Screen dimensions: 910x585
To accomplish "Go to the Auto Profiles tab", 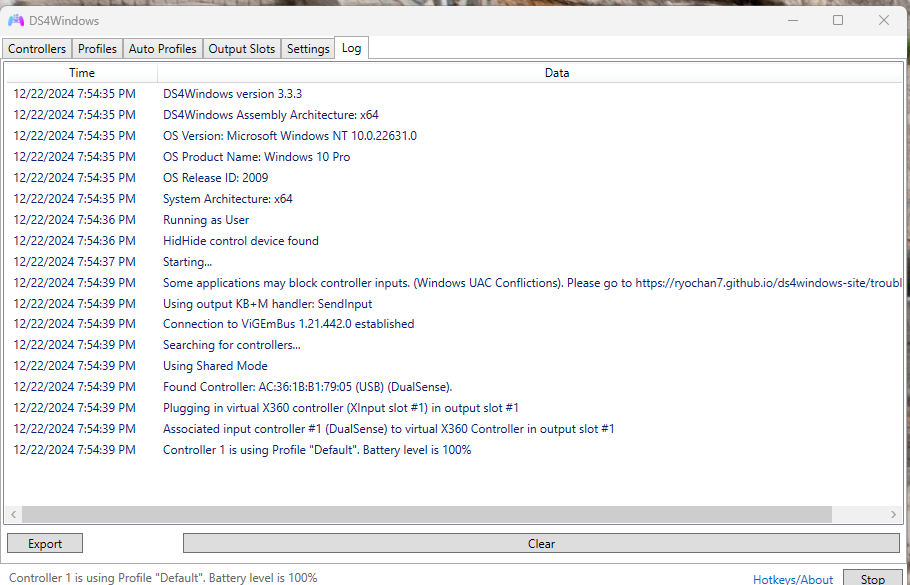I will [x=162, y=49].
